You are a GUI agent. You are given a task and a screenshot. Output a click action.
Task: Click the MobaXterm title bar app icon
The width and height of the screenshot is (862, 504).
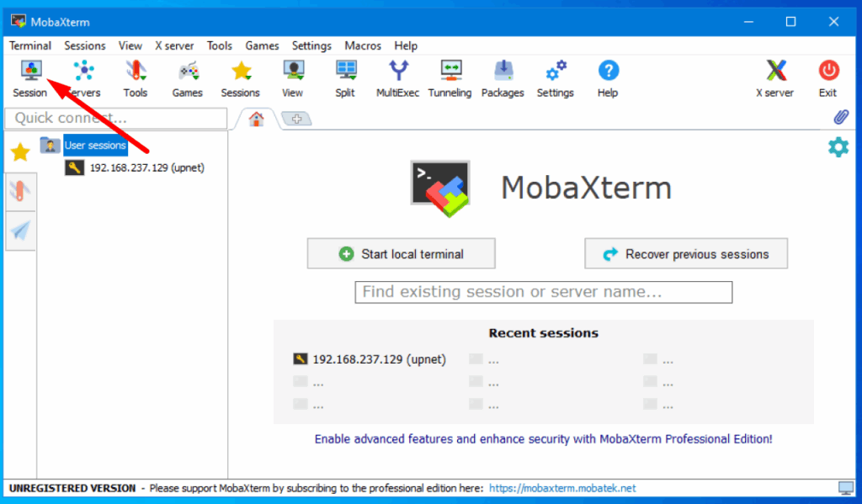click(x=19, y=21)
